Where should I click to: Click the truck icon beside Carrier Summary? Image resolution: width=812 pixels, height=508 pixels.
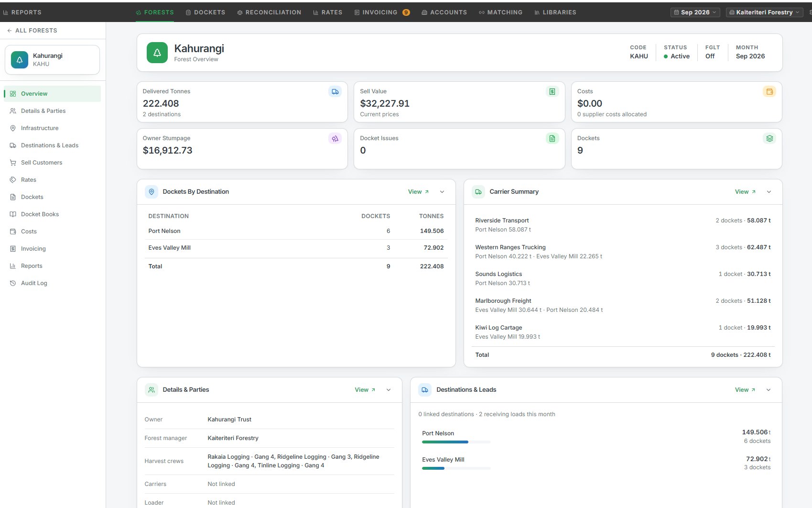[x=478, y=192]
